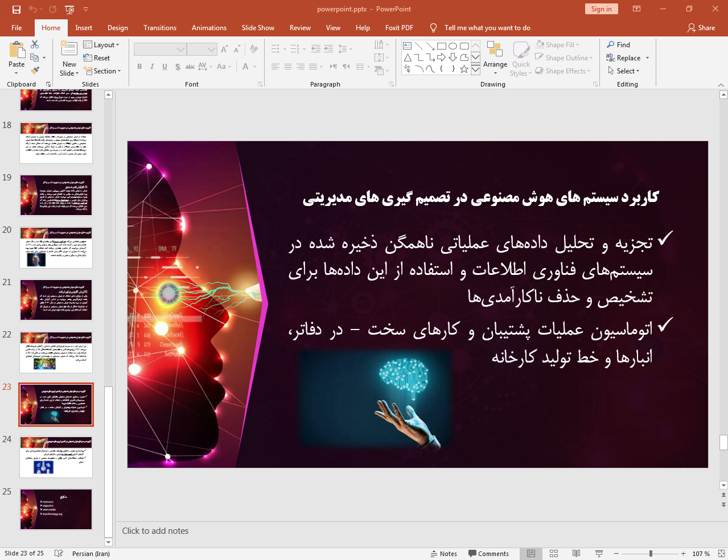Click the zoom slider handle
The height and width of the screenshot is (560, 728).
[651, 554]
